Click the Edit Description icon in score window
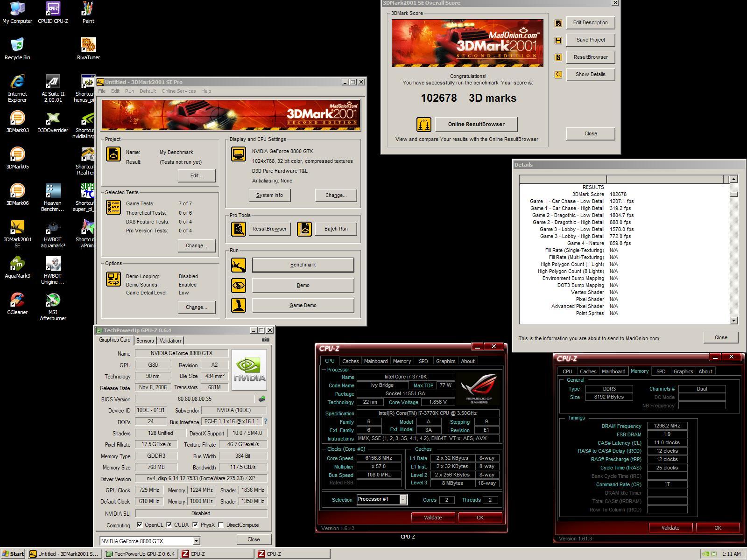This screenshot has height=560, width=747. [x=558, y=23]
